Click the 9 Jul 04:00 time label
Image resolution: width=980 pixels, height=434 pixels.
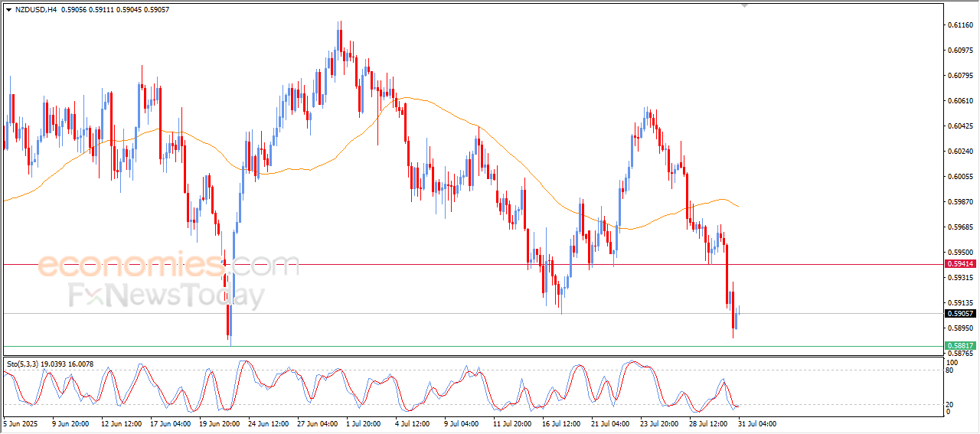click(x=462, y=423)
